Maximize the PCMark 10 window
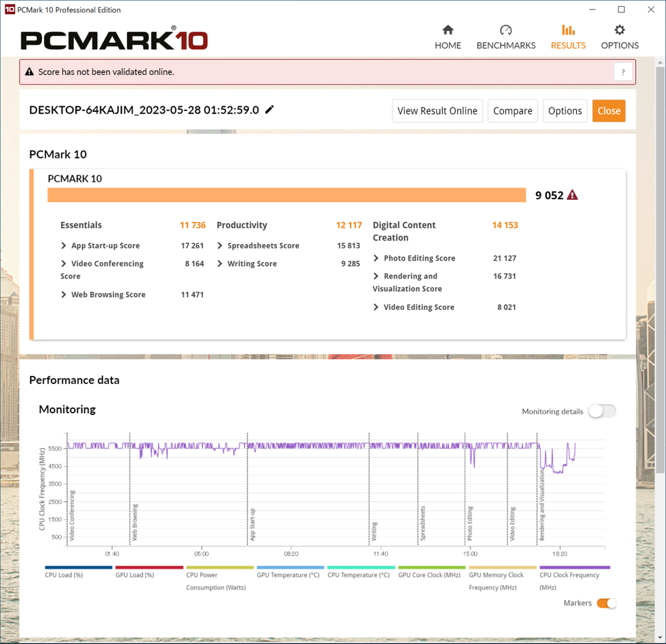Image resolution: width=666 pixels, height=644 pixels. 622,9
